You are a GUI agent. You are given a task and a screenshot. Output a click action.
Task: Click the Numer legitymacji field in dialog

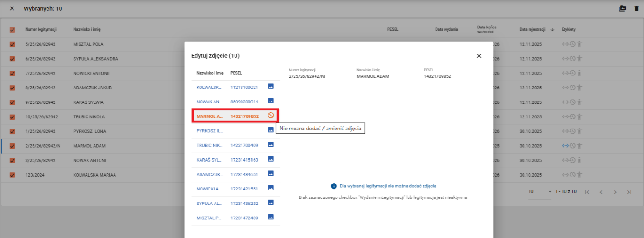point(315,76)
